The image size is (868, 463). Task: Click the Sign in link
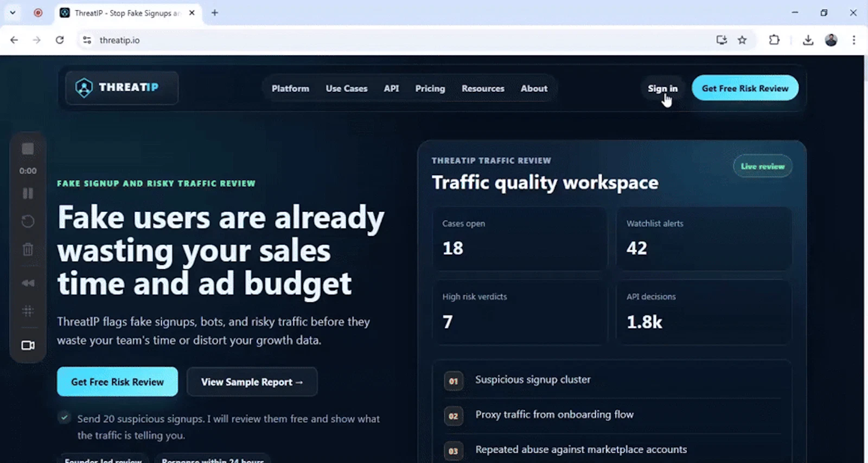tap(662, 88)
